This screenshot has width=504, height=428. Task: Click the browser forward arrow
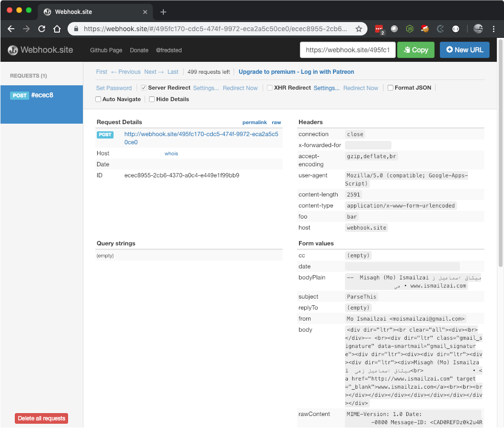pos(26,29)
